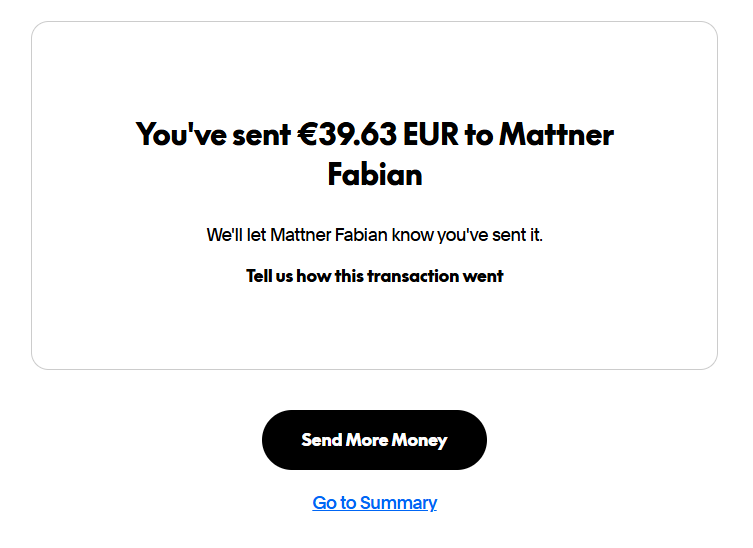Click 'Tell us how this transaction went'
The width and height of the screenshot is (753, 548).
(x=374, y=276)
